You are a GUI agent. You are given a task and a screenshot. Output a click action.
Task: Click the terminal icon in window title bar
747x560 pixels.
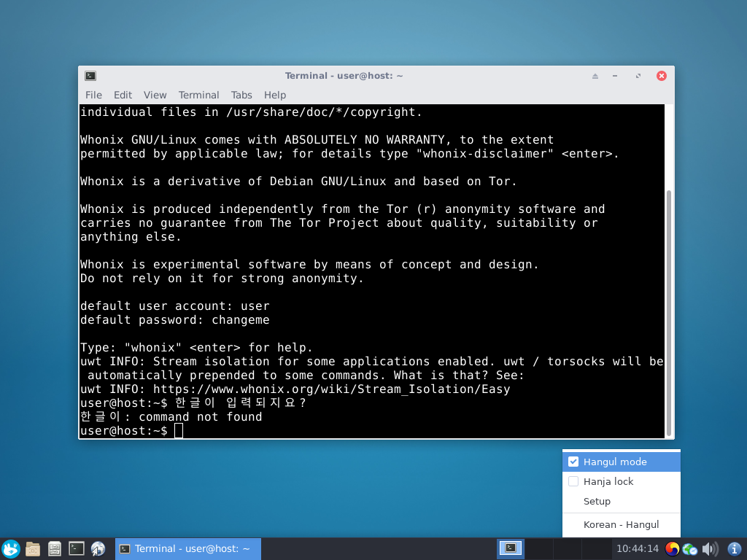point(90,76)
